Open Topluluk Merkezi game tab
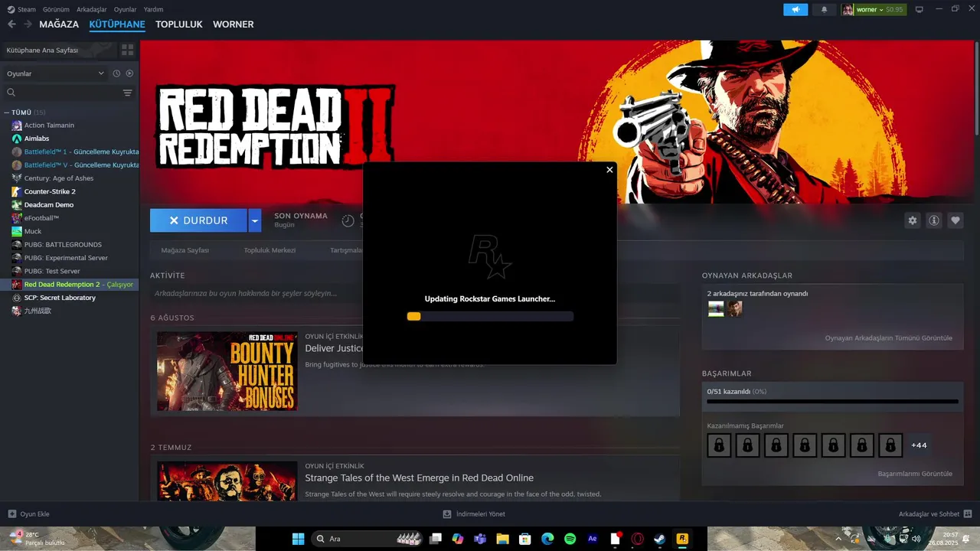The image size is (980, 551). point(269,250)
